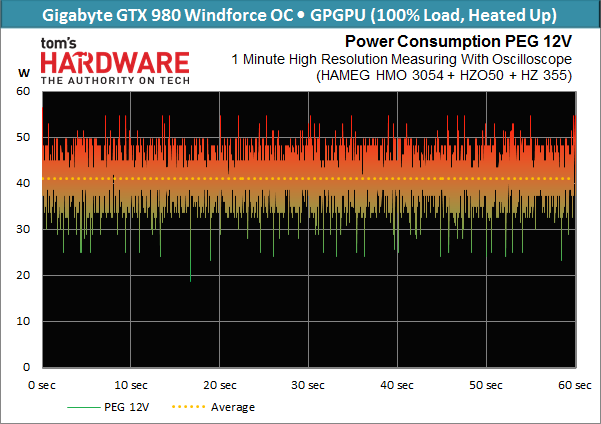Click the '20 sec' x-axis label
601x424 pixels.
[220, 385]
